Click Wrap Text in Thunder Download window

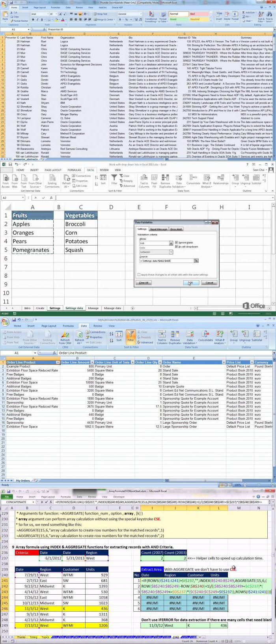(x=101, y=14)
